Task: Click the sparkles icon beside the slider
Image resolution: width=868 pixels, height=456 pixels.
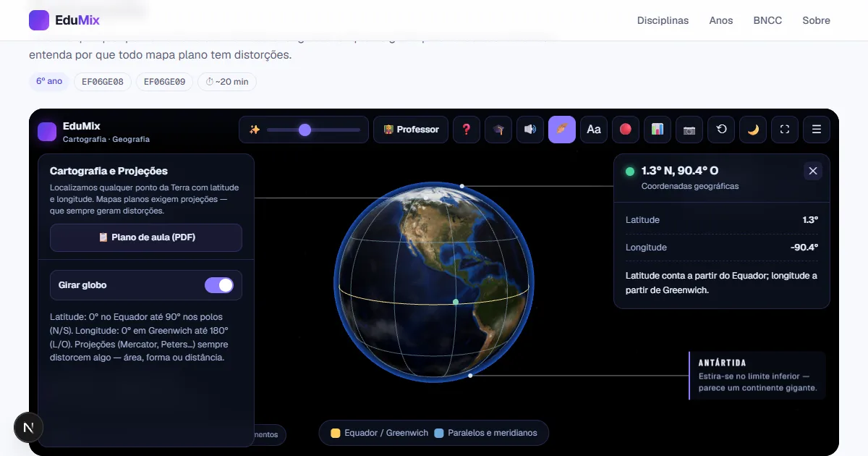Action: pyautogui.click(x=255, y=130)
